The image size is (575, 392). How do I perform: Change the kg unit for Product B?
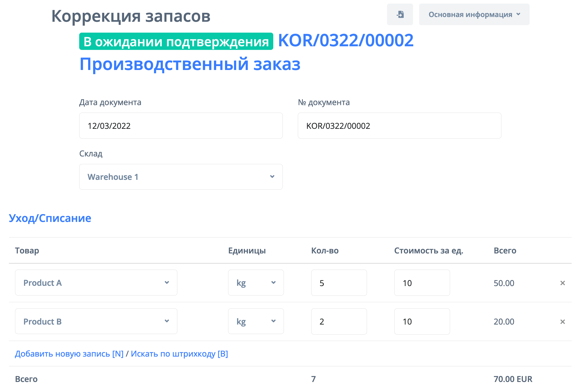click(x=256, y=321)
